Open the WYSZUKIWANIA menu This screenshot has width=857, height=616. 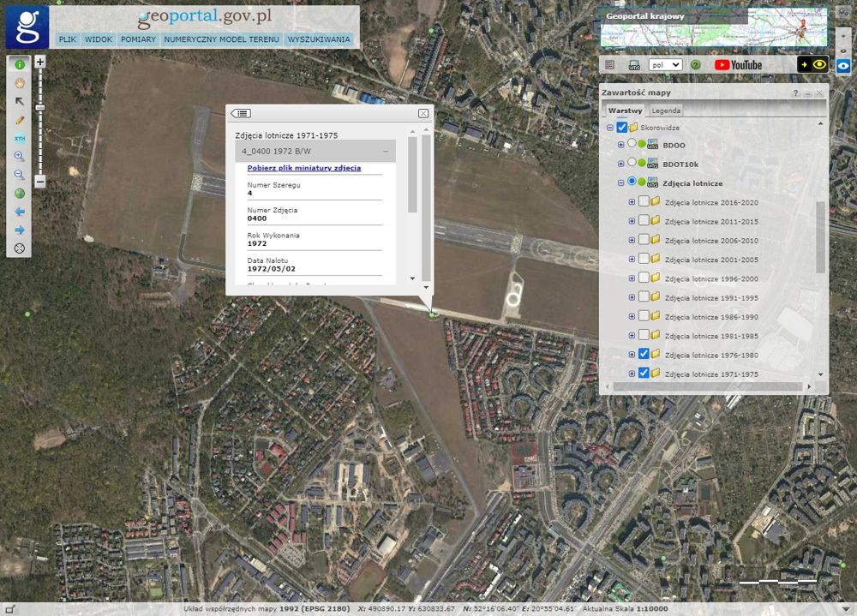[319, 39]
